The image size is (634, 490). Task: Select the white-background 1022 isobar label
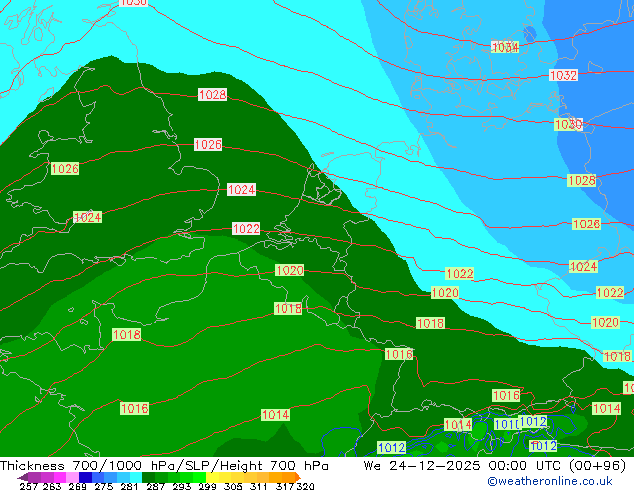click(246, 228)
